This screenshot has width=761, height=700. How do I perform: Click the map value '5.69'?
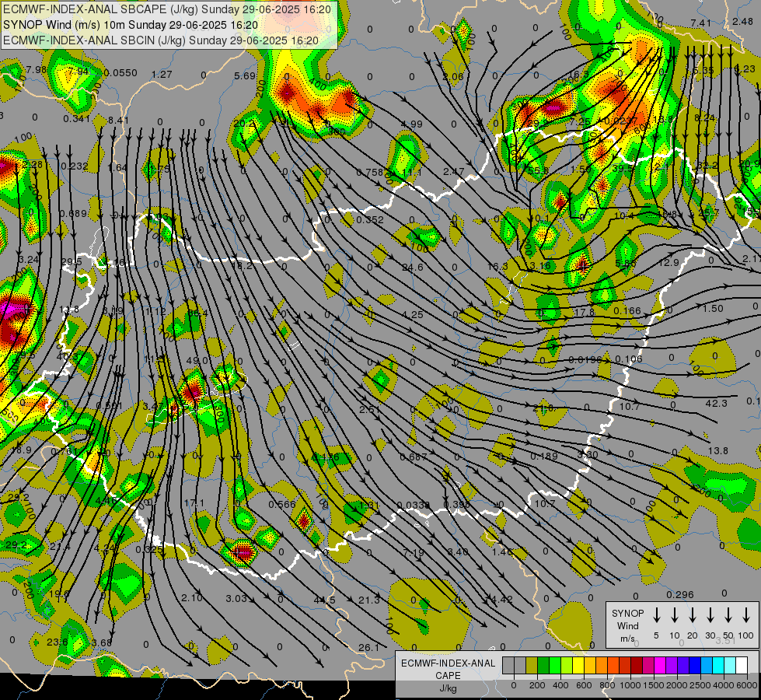(244, 75)
